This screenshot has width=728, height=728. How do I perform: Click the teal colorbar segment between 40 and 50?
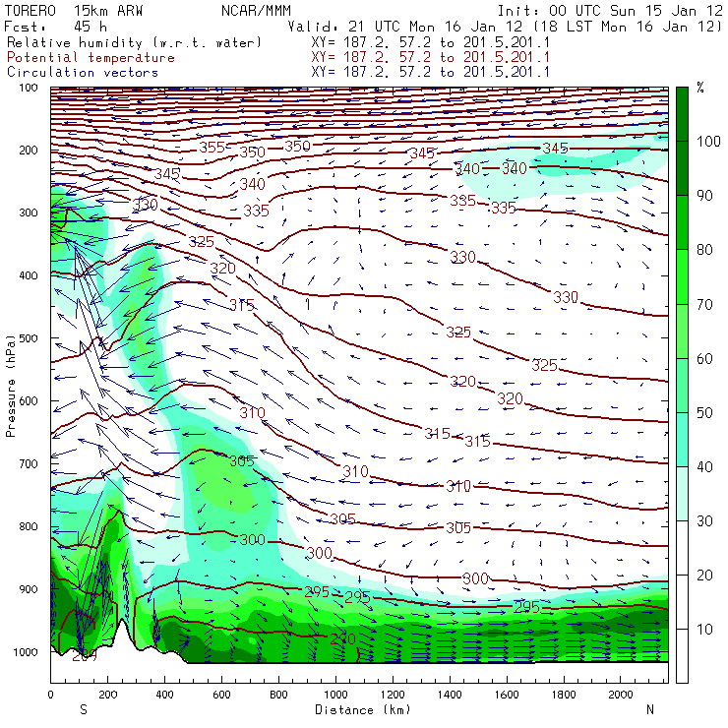tap(682, 440)
